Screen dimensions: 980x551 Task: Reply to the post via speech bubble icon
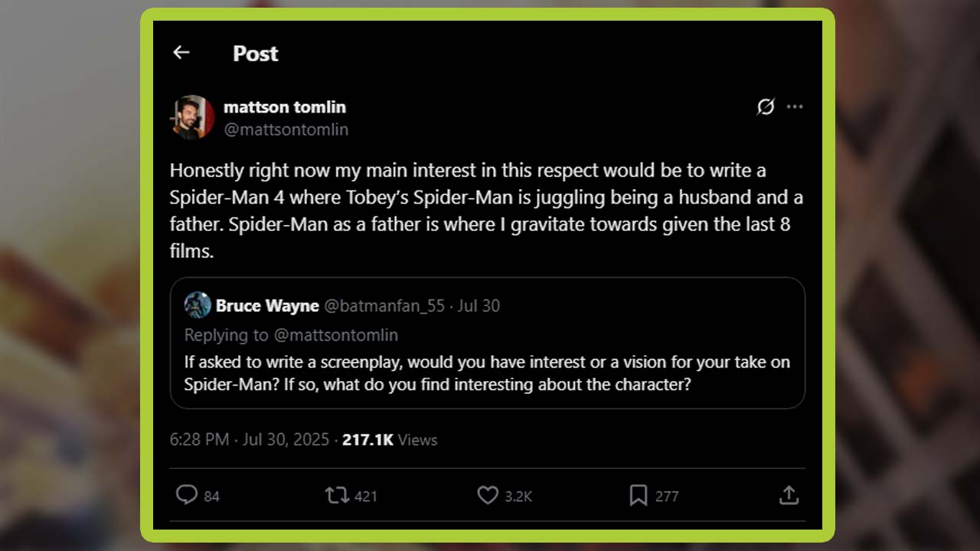click(187, 495)
